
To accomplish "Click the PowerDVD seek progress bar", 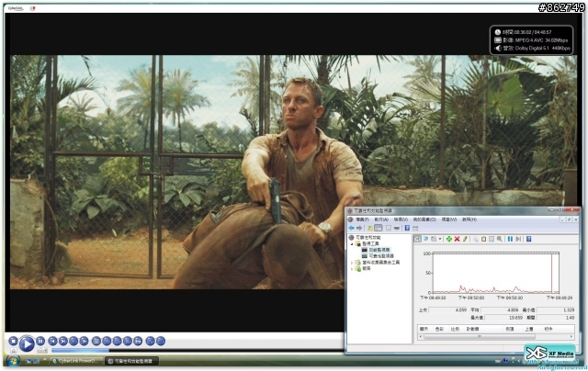I will coord(197,351).
